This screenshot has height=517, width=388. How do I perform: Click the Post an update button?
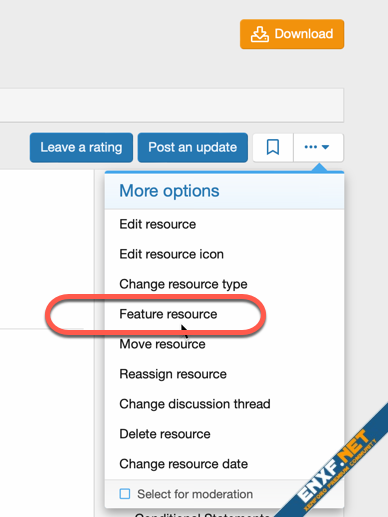pos(193,147)
